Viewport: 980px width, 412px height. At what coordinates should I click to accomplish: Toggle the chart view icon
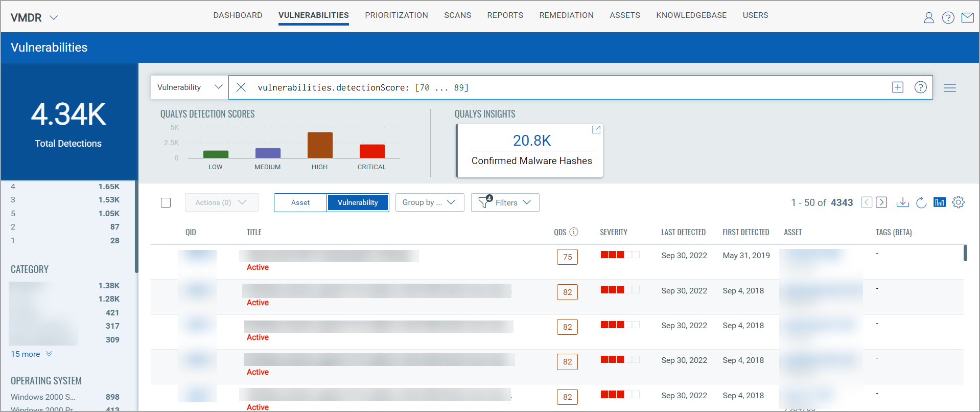(940, 202)
